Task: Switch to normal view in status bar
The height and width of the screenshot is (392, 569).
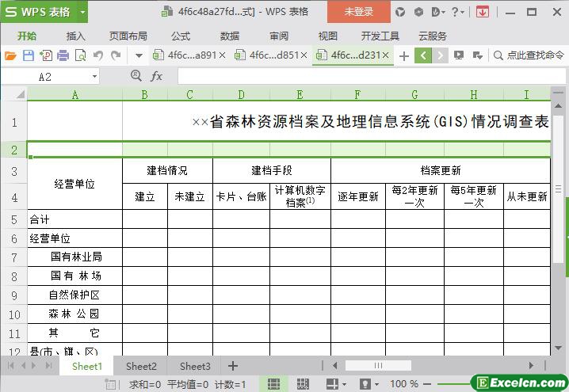Action: [x=273, y=383]
